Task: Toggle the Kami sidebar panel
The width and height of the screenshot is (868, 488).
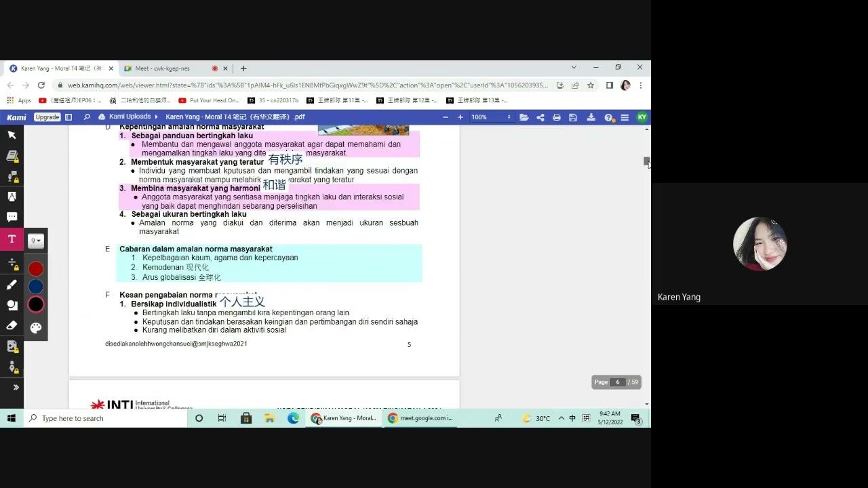Action: (68, 117)
